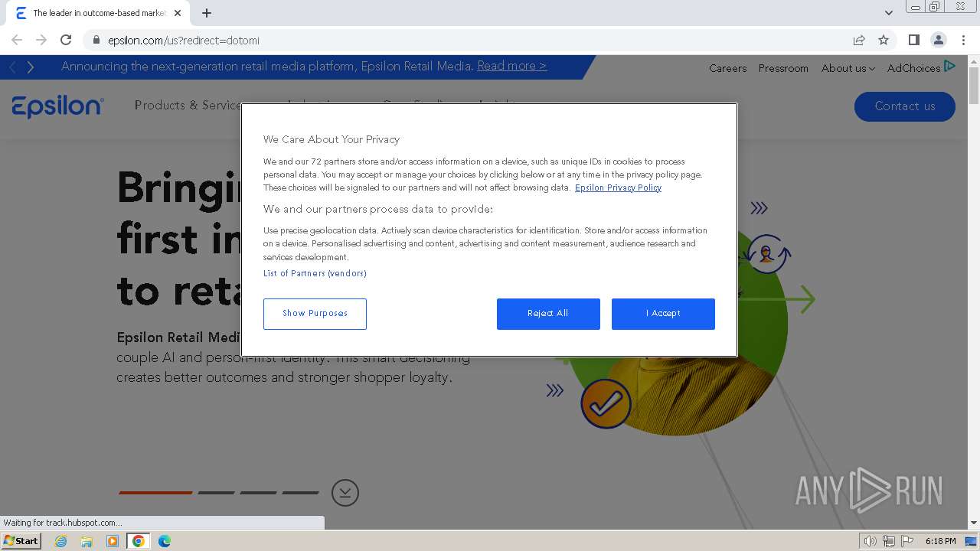Select the first red carousel indicator
This screenshot has height=551, width=980.
(x=155, y=493)
